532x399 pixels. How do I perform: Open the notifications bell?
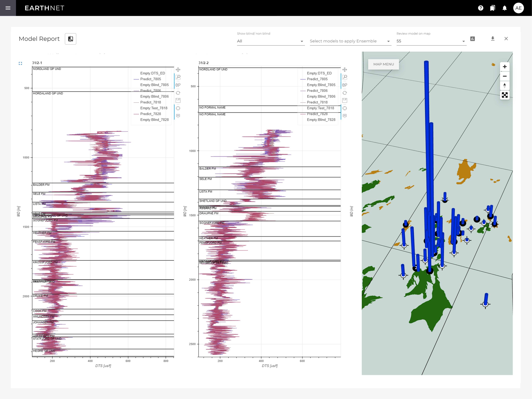coord(505,8)
